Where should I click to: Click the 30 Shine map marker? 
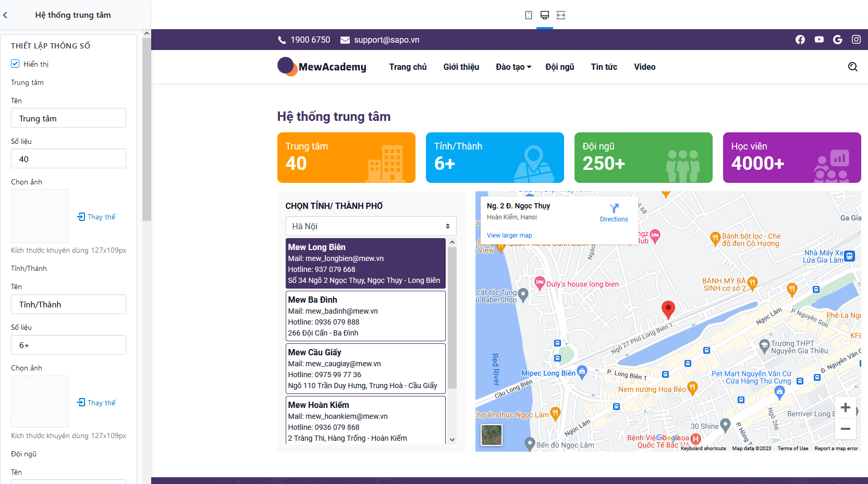pyautogui.click(x=725, y=425)
